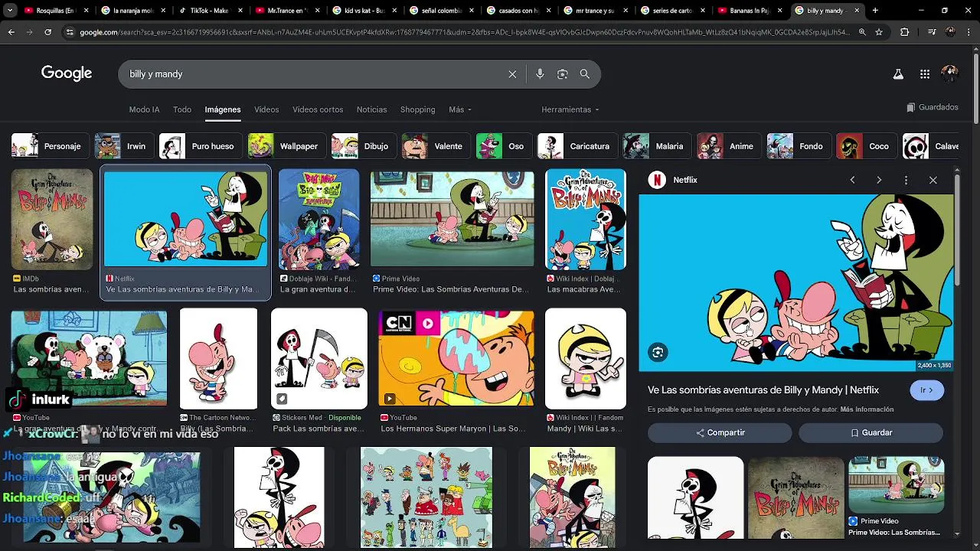This screenshot has width=980, height=551.
Task: Submit search with magnifier icon
Action: pos(585,74)
